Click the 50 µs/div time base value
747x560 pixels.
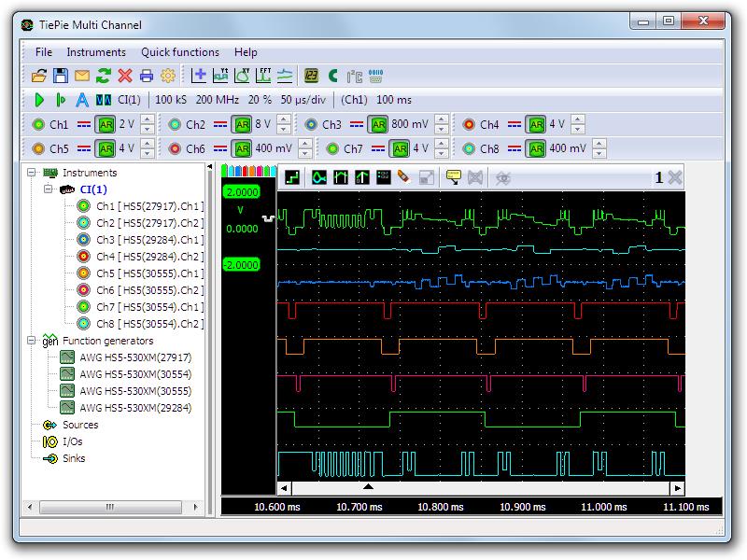[303, 100]
